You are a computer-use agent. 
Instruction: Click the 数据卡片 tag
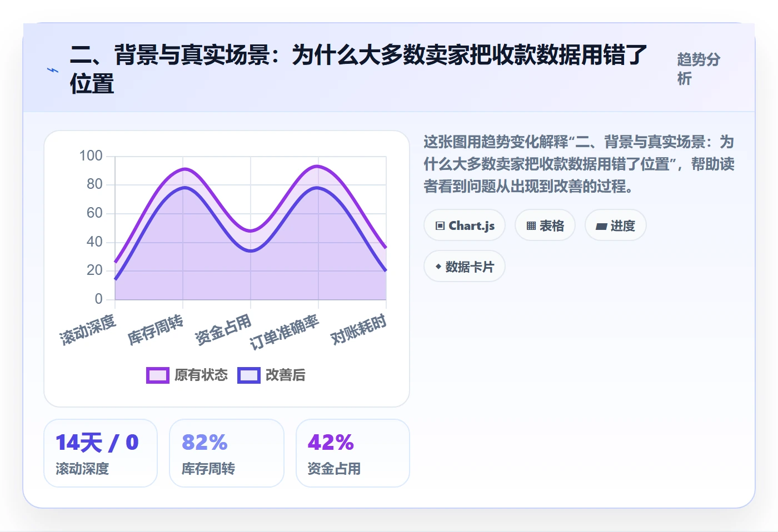click(x=465, y=267)
